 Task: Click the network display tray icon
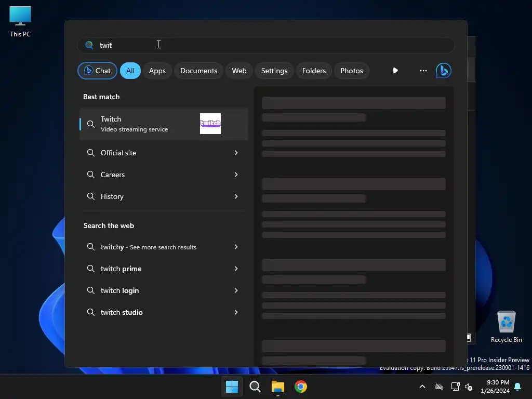pyautogui.click(x=455, y=387)
